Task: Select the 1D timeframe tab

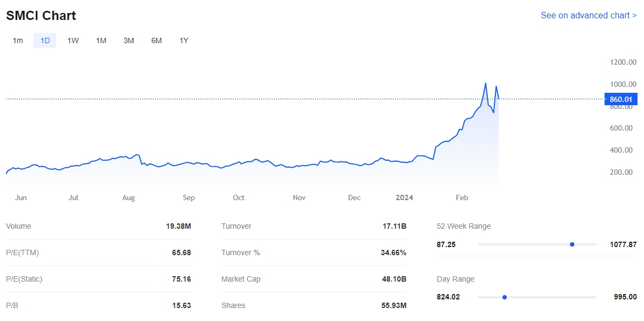Action: 45,40
